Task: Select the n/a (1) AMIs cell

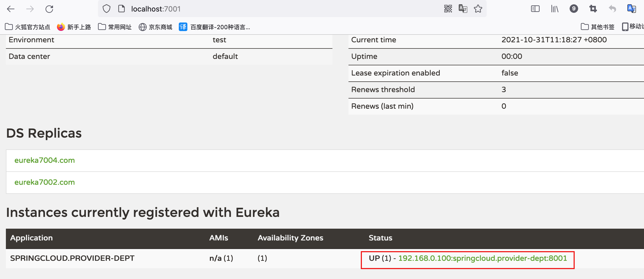Action: click(221, 258)
